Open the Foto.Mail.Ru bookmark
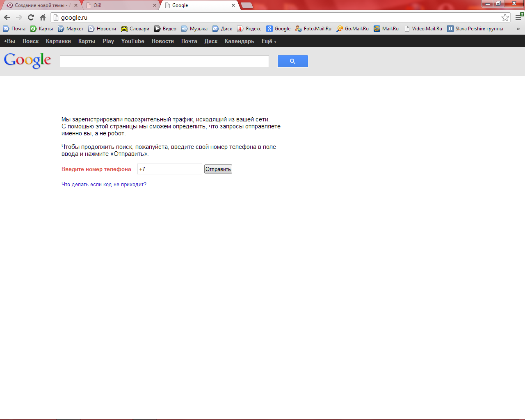 (x=313, y=29)
